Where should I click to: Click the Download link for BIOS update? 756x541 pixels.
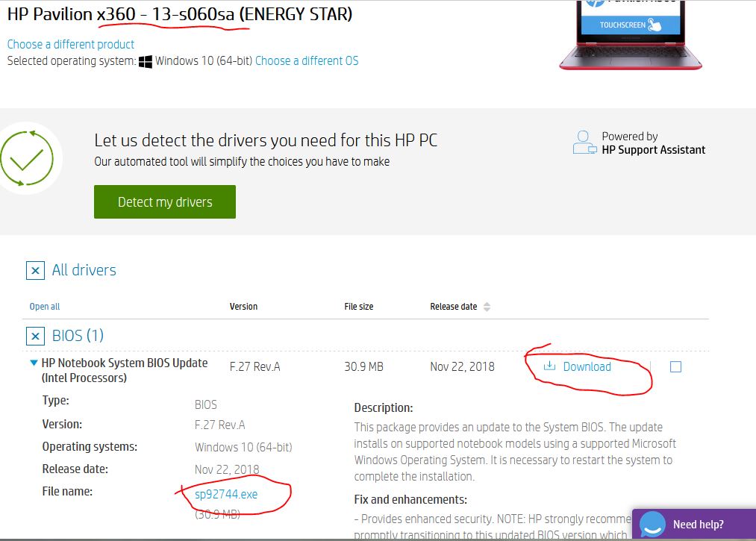coord(587,367)
